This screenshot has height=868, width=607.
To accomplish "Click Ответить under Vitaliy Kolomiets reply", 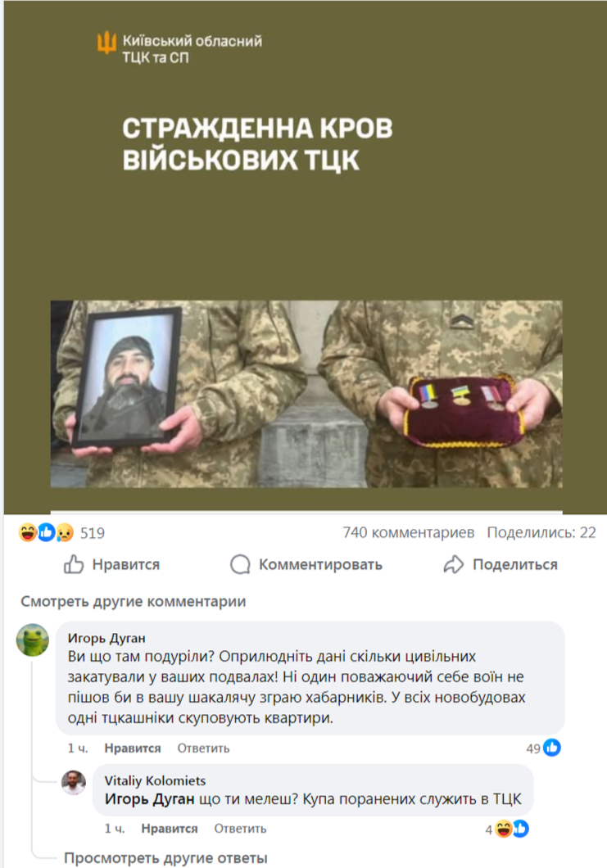I will 240,829.
